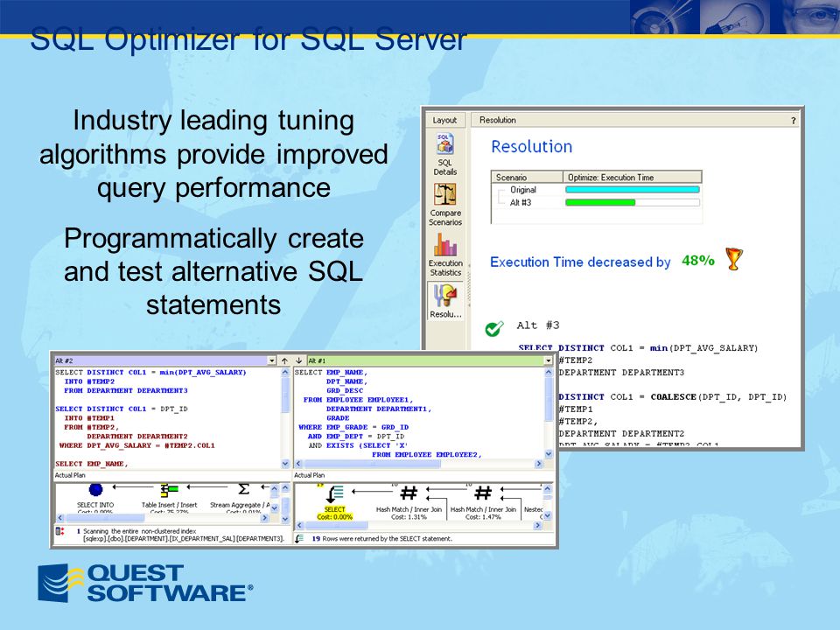This screenshot has height=630, width=840.
Task: Click the 'Alt #3' label above the SQL text
Action: [538, 325]
